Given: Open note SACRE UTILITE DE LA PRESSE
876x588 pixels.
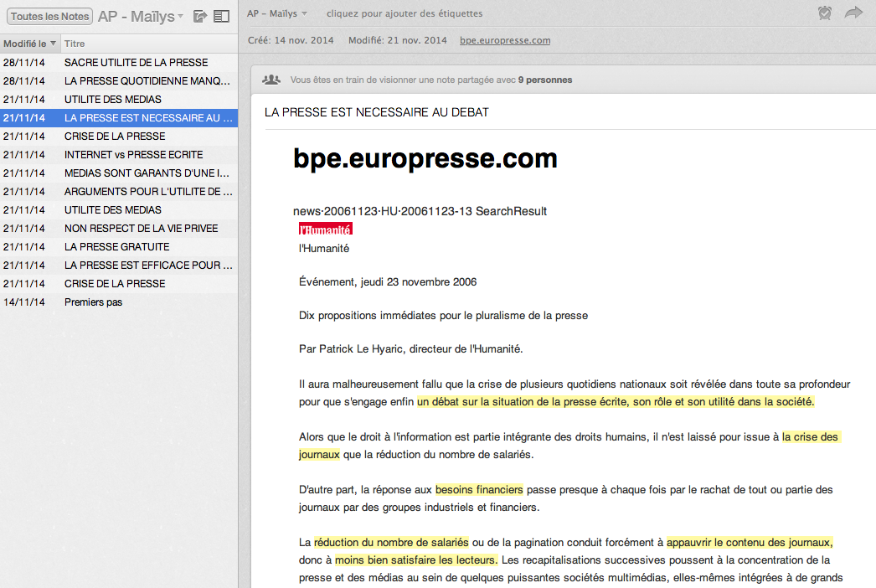Looking at the screenshot, I should (119, 63).
